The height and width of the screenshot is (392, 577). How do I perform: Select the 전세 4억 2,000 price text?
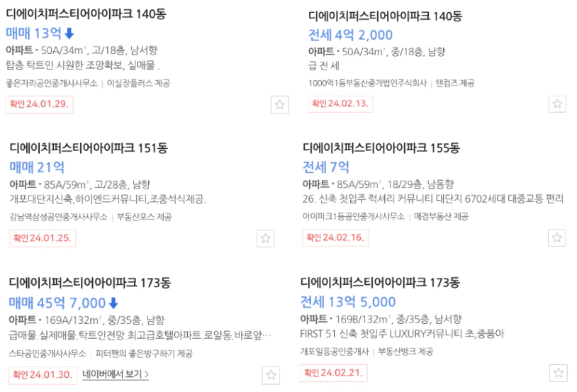click(350, 35)
